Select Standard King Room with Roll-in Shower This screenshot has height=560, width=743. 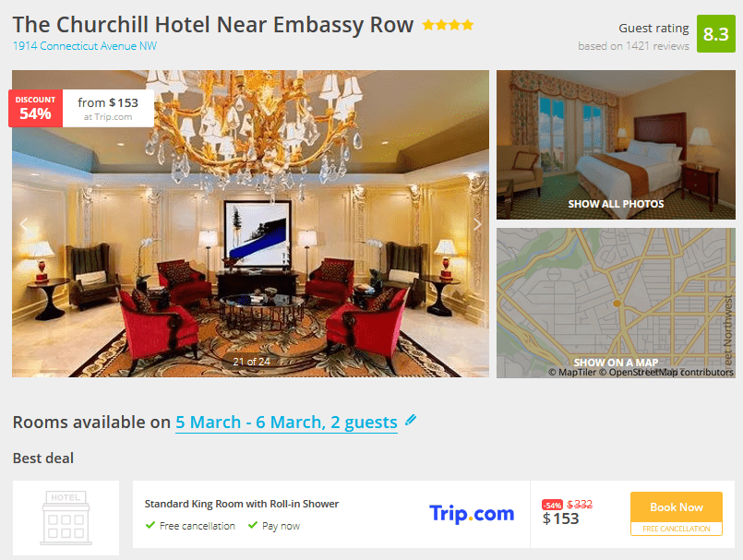(x=242, y=504)
